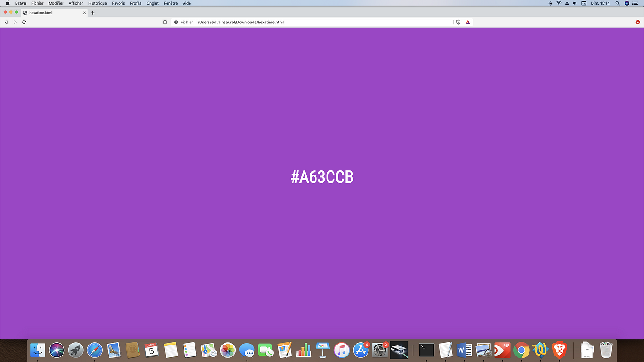Open Maps in the Dock
This screenshot has height=362, width=644.
[208, 351]
